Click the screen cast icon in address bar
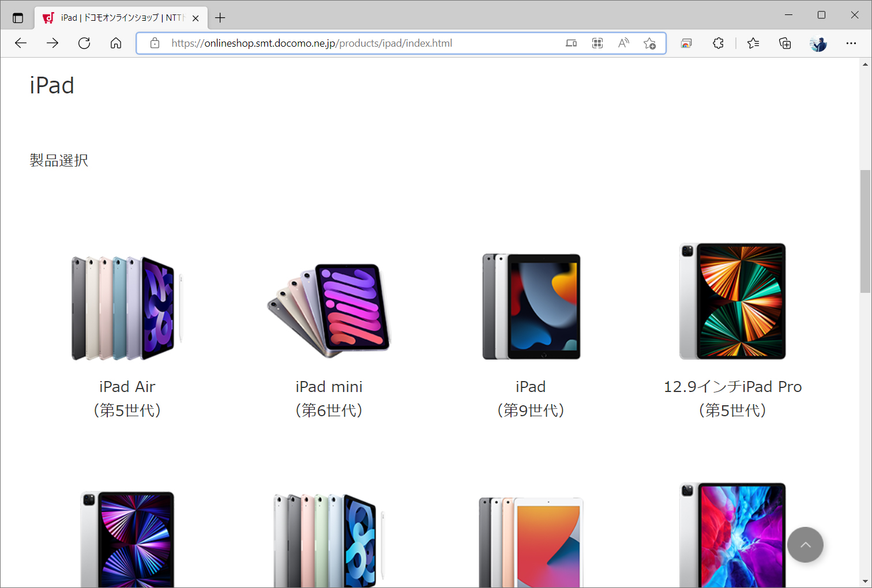This screenshot has height=588, width=872. 571,43
